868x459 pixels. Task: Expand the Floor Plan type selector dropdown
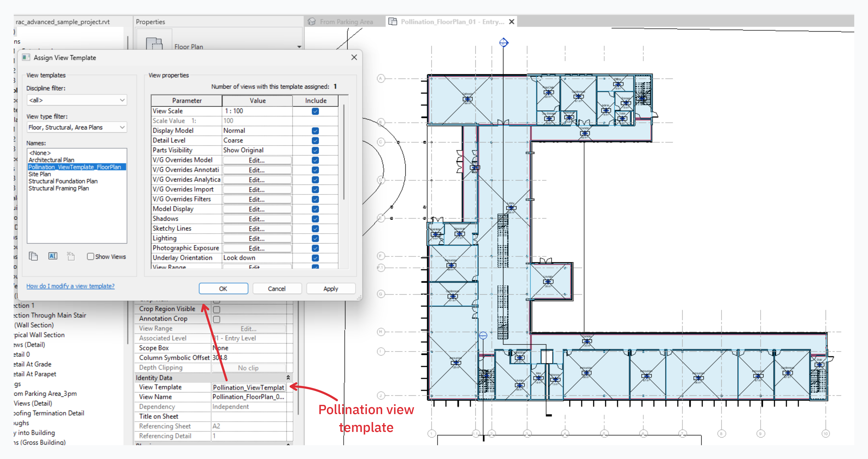(299, 47)
